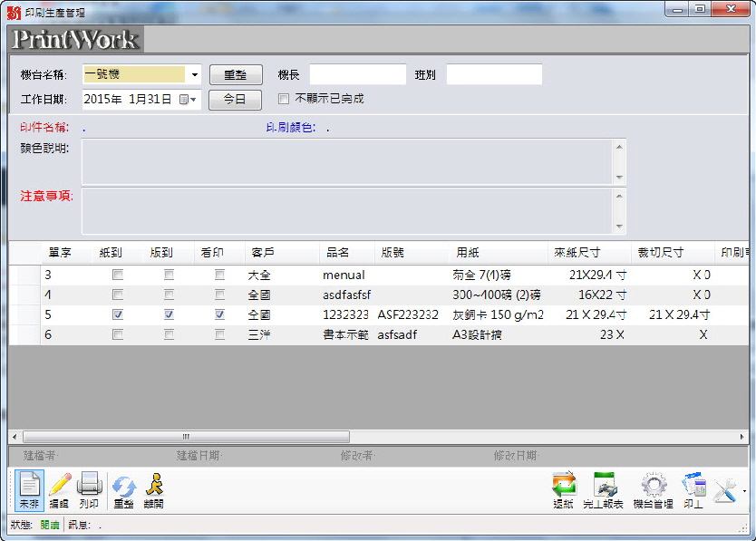The height and width of the screenshot is (541, 756).
Task: Click the table scrollbar right arrow
Action: click(742, 437)
